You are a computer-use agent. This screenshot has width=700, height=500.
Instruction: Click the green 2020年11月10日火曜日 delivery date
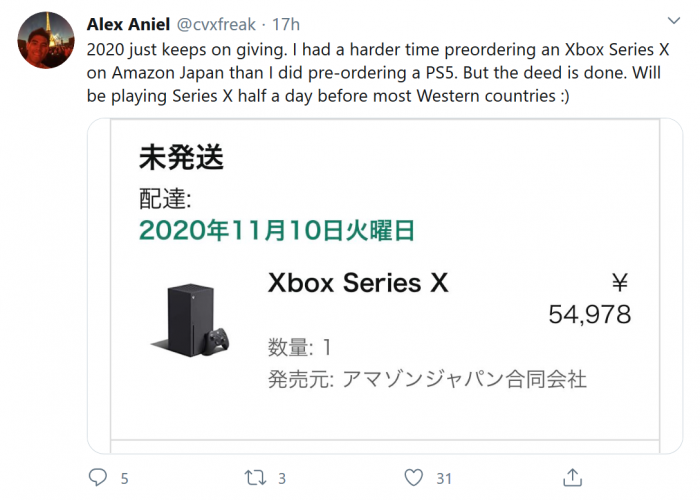click(277, 231)
